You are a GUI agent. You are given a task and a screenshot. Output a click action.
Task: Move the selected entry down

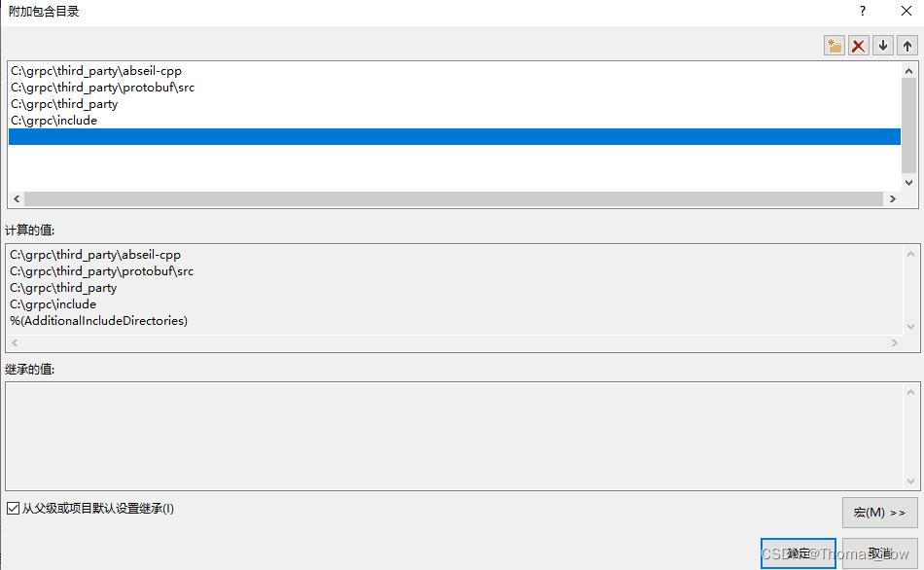(x=882, y=45)
